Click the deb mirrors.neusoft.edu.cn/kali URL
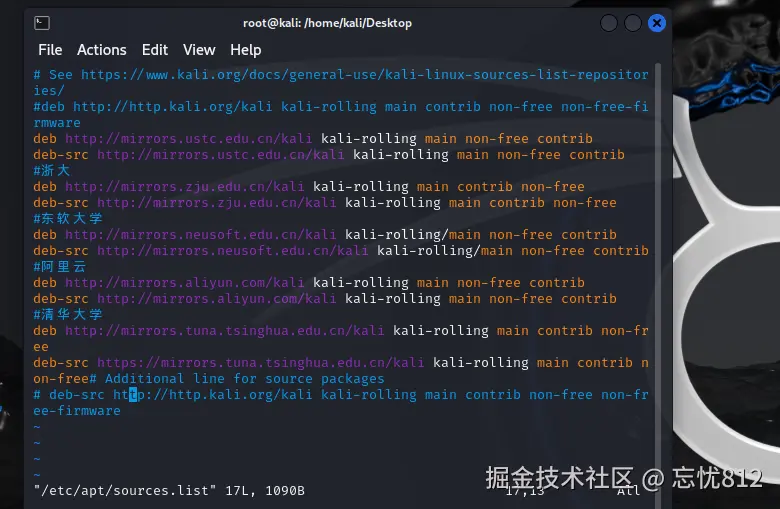 coord(200,234)
